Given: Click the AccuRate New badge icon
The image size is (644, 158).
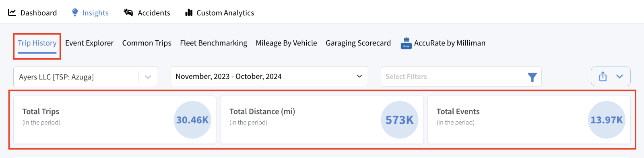Looking at the screenshot, I should 406,43.
